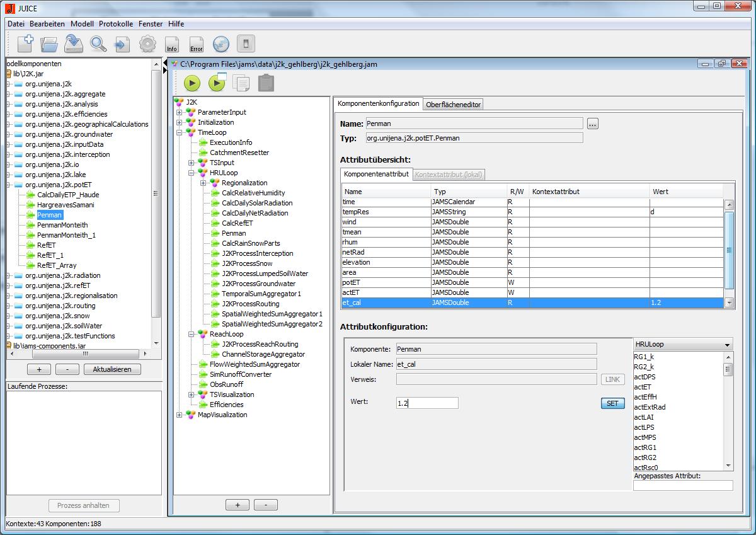Open the Info log icon
Image resolution: width=756 pixels, height=535 pixels.
click(171, 44)
